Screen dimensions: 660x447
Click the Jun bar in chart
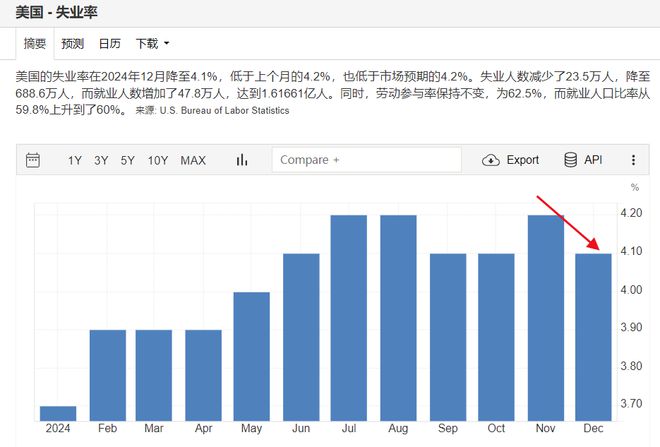[x=301, y=337]
